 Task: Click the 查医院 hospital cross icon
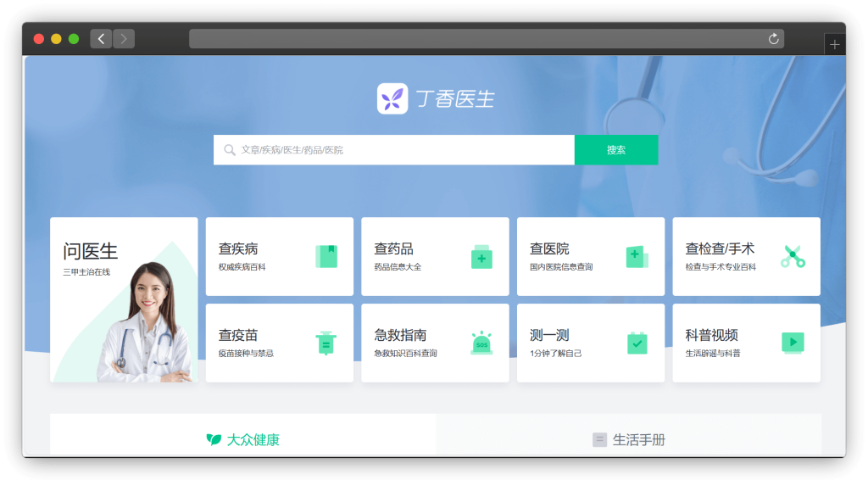point(637,257)
